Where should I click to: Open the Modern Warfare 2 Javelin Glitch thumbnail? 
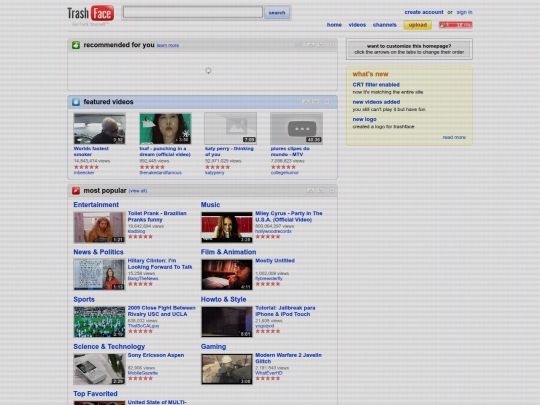pyautogui.click(x=227, y=369)
